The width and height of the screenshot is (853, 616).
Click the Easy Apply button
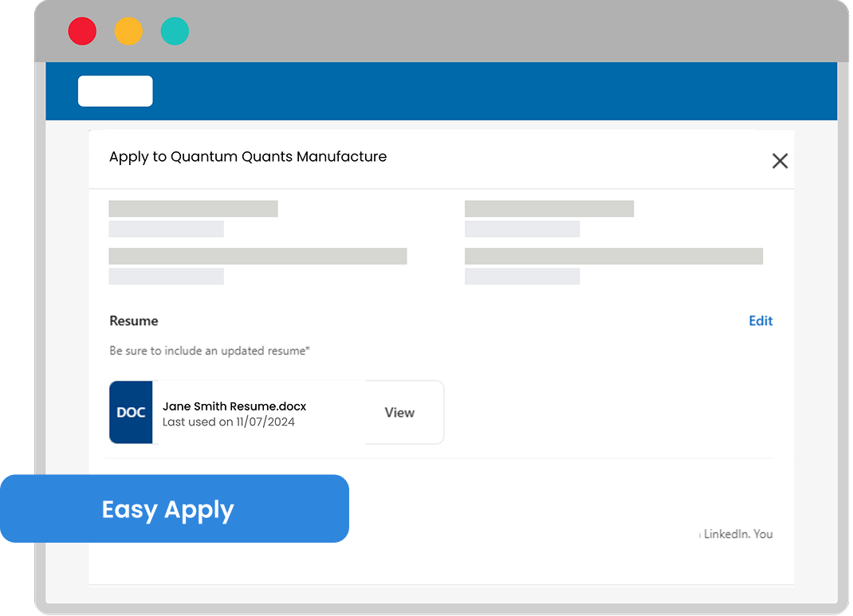point(168,509)
